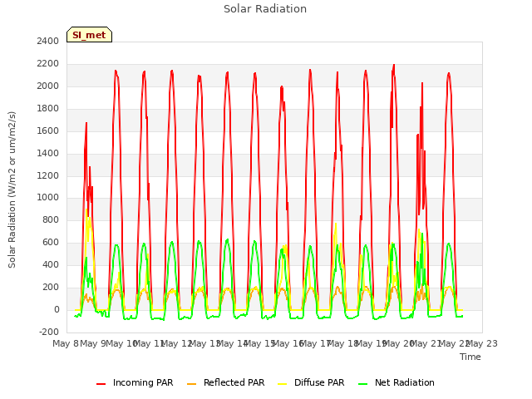Click the May 9 x-axis tick label

click(93, 343)
